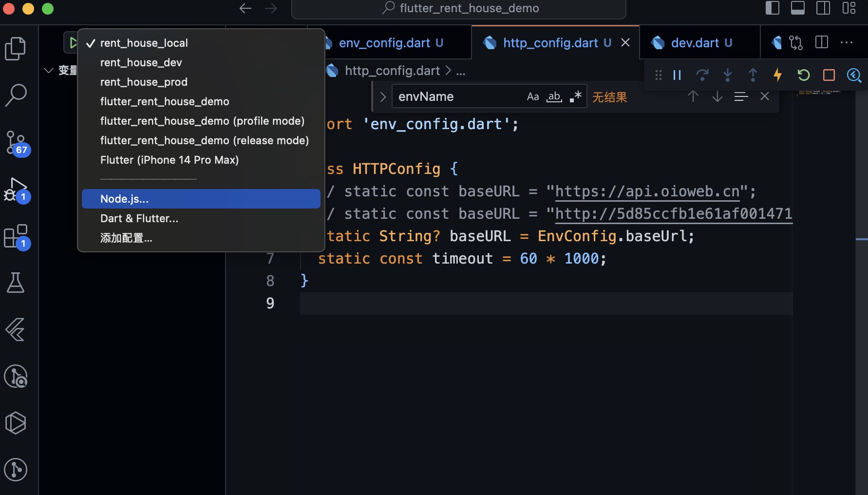Image resolution: width=868 pixels, height=495 pixels.
Task: Close the http_config.dart tab
Action: pyautogui.click(x=625, y=43)
